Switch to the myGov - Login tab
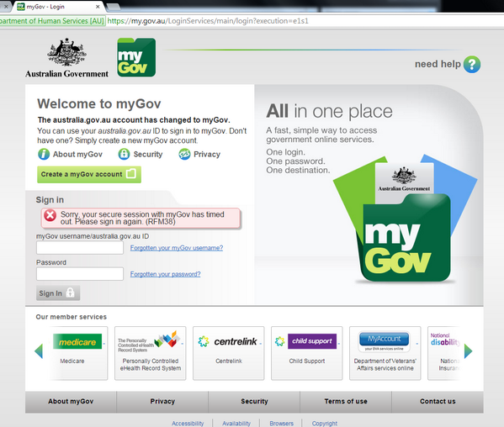Image resolution: width=504 pixels, height=427 pixels. (58, 7)
